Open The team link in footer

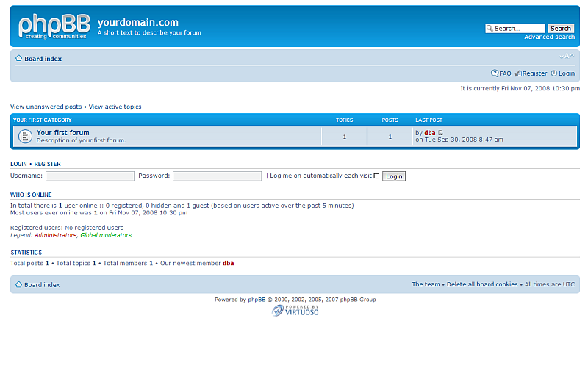pos(426,284)
